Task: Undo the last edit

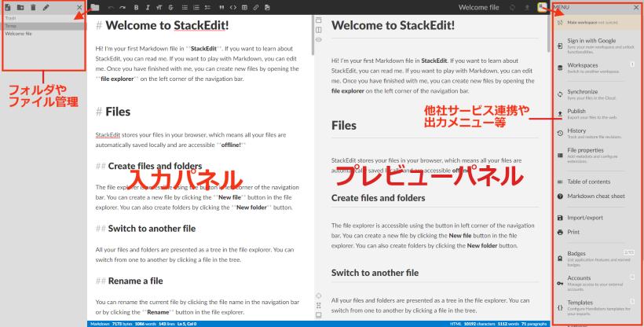Action: 111,7
